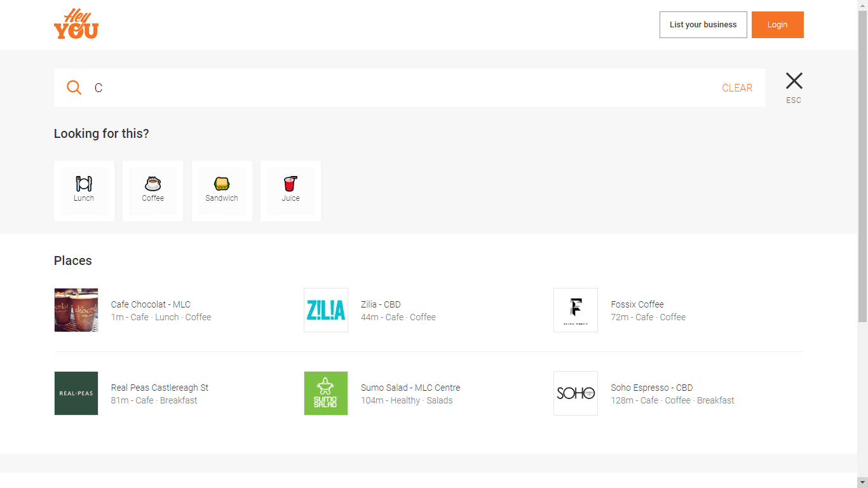The image size is (868, 488).
Task: Click '104m - Healthy · Salads' text
Action: pyautogui.click(x=407, y=400)
